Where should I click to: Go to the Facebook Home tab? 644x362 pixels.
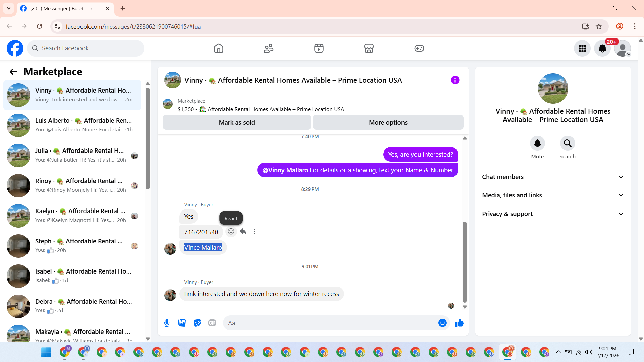click(x=218, y=48)
